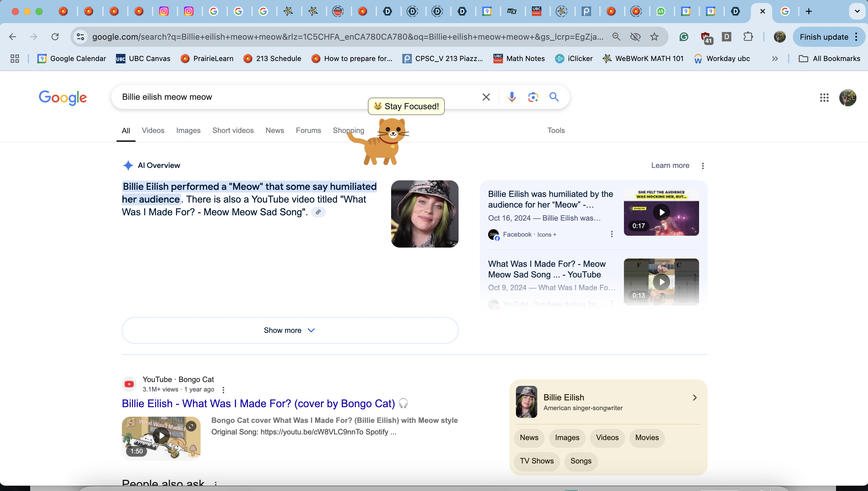Reload the page with the refresh icon

(x=55, y=37)
